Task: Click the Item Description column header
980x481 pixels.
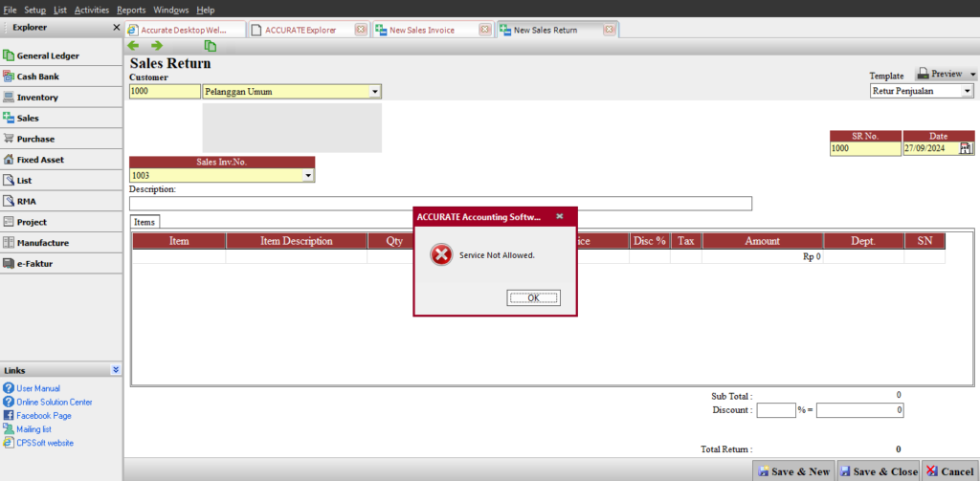Action: pos(297,241)
